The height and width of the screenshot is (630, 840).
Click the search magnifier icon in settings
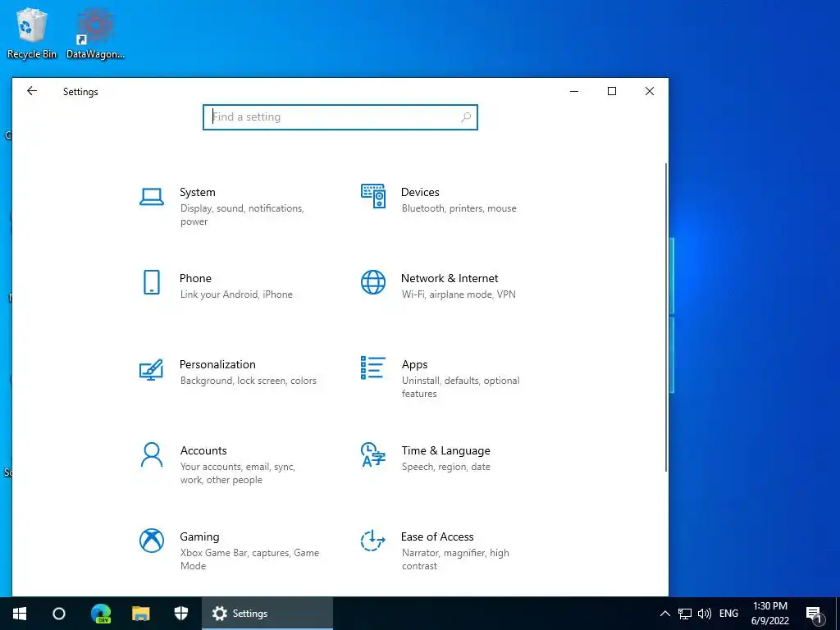466,116
